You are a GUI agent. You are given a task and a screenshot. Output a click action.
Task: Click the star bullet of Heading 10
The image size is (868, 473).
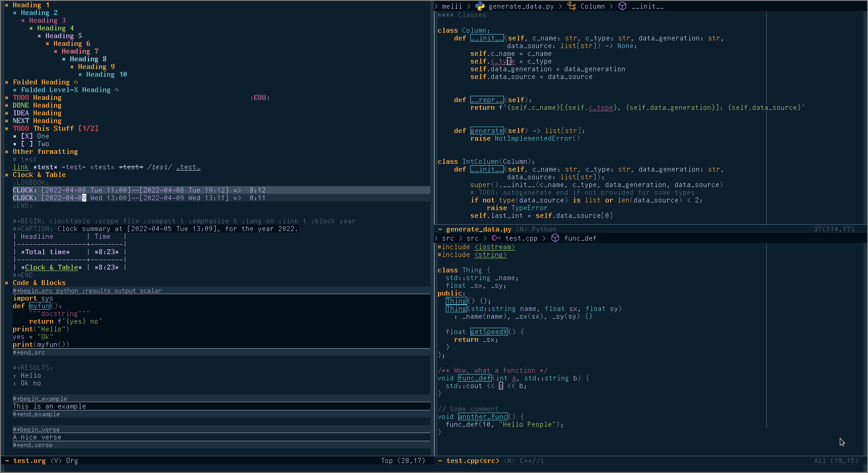pos(80,74)
